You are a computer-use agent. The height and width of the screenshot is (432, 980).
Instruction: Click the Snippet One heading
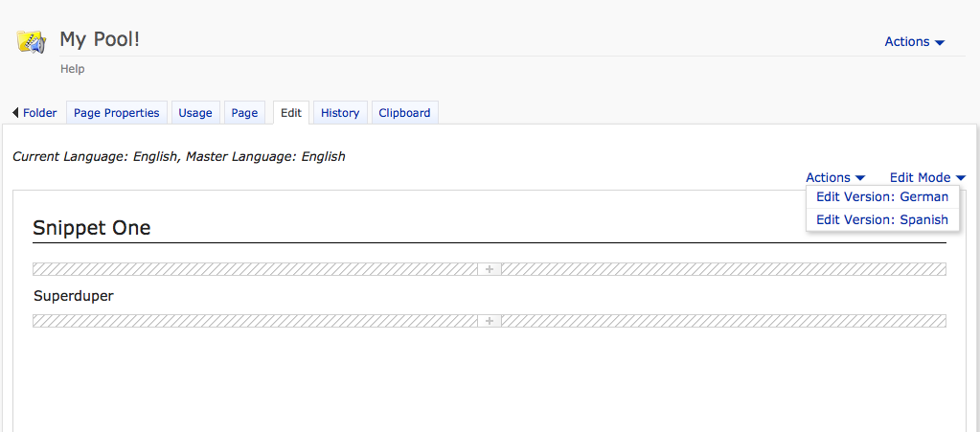pyautogui.click(x=92, y=228)
